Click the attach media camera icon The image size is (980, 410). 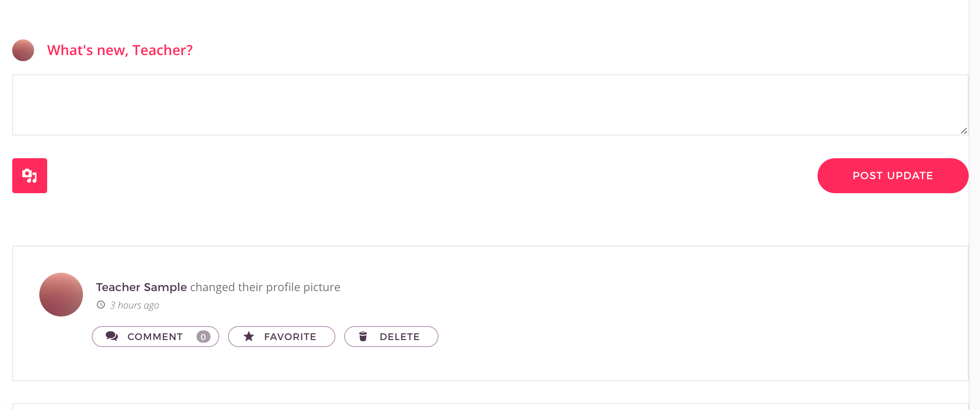(x=29, y=176)
